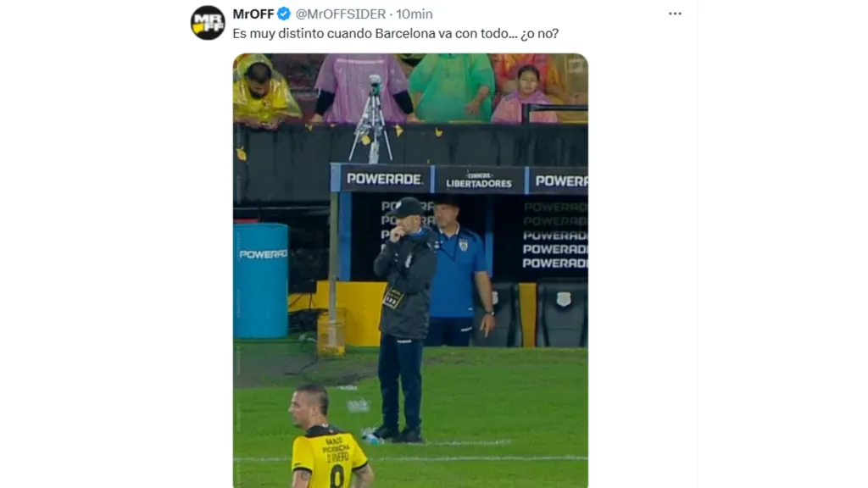Click the left POWERADE sign on the dugout roof

pyautogui.click(x=384, y=179)
